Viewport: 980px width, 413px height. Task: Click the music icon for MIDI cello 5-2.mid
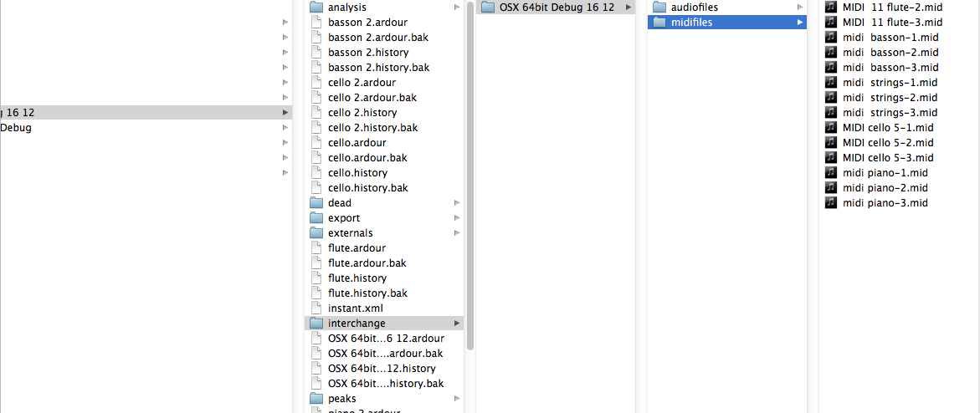pos(831,143)
